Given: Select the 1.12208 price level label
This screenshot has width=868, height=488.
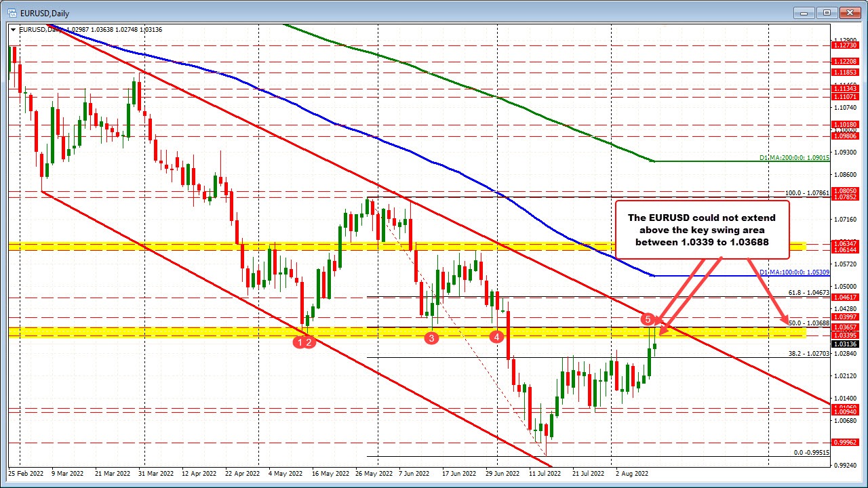Looking at the screenshot, I should pos(845,62).
